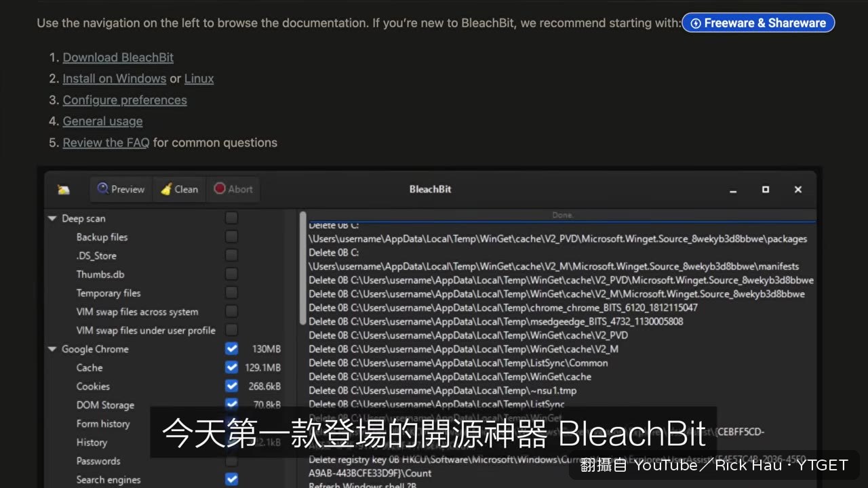Maximize the BleachBit window
Viewport: 868px width, 488px height.
click(x=766, y=190)
